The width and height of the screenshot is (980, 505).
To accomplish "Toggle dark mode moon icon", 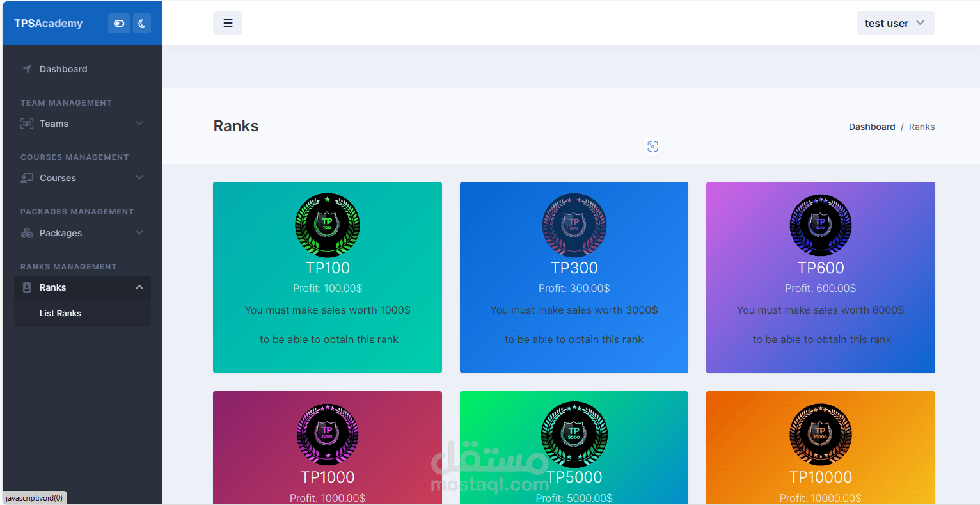I will click(x=142, y=24).
